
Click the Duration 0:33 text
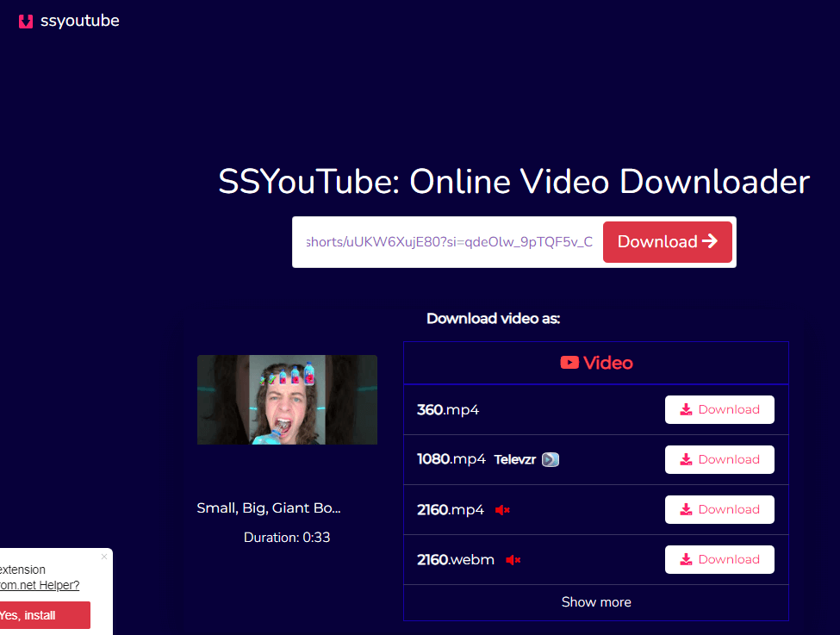point(287,538)
